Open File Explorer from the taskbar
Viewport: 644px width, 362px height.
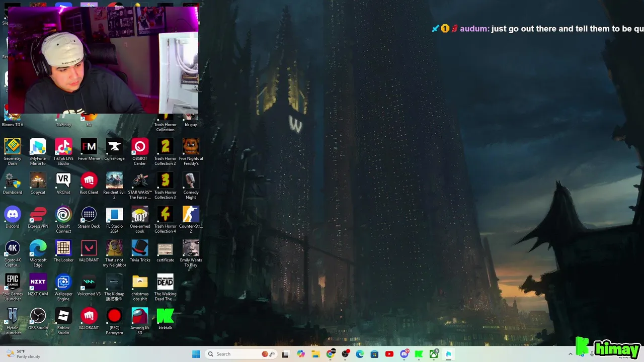[315, 354]
